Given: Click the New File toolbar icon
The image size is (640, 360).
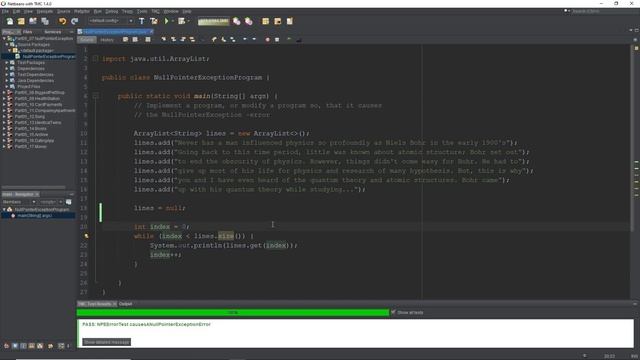Looking at the screenshot, I should (x=9, y=21).
